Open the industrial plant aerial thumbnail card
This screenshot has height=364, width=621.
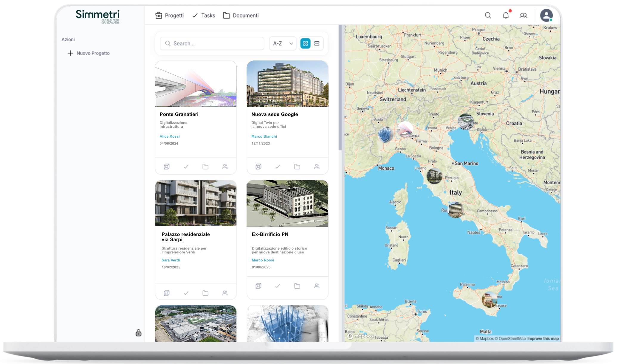click(x=196, y=323)
